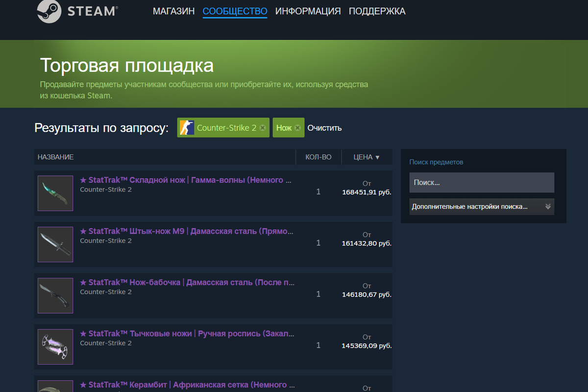Open the МАГАЗИН menu
588x392 pixels.
click(173, 11)
